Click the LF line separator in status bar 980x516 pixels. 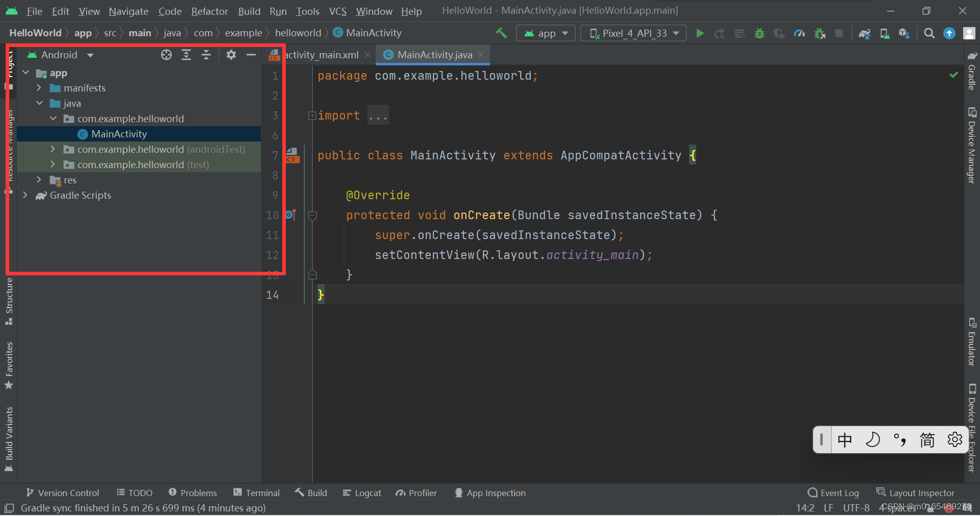click(828, 508)
